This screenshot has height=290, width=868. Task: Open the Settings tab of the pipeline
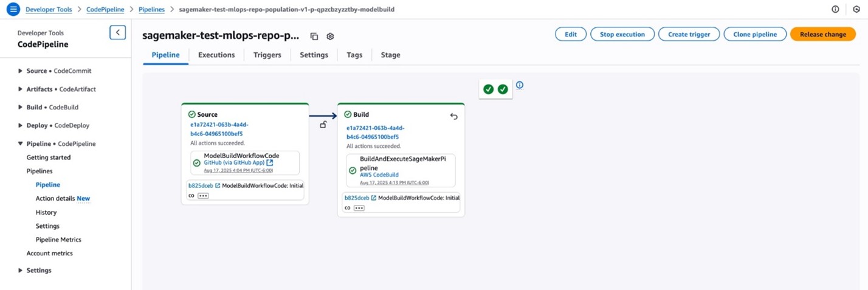314,55
